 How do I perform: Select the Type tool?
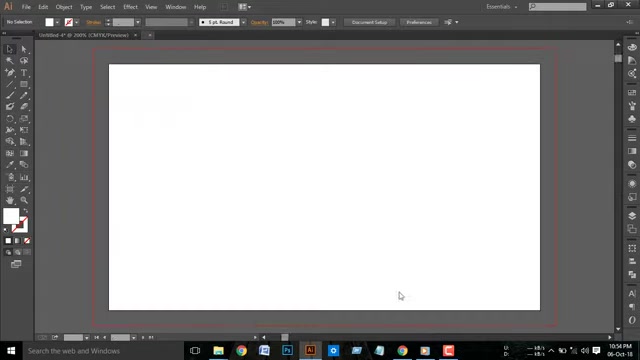(x=24, y=73)
